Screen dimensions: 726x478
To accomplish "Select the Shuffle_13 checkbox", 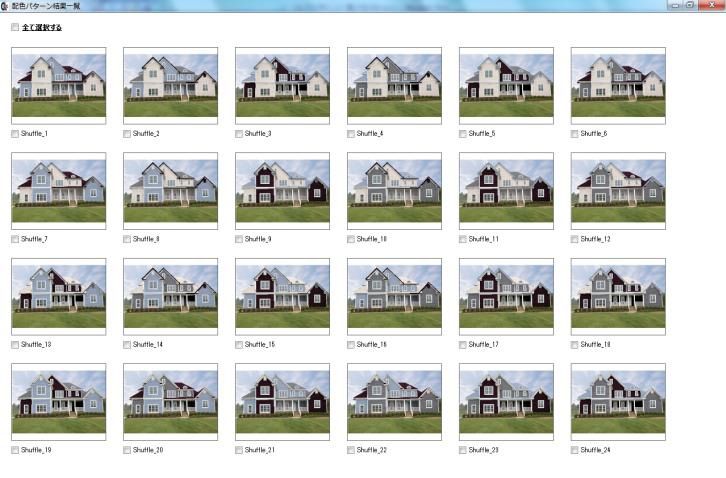I will pos(15,345).
